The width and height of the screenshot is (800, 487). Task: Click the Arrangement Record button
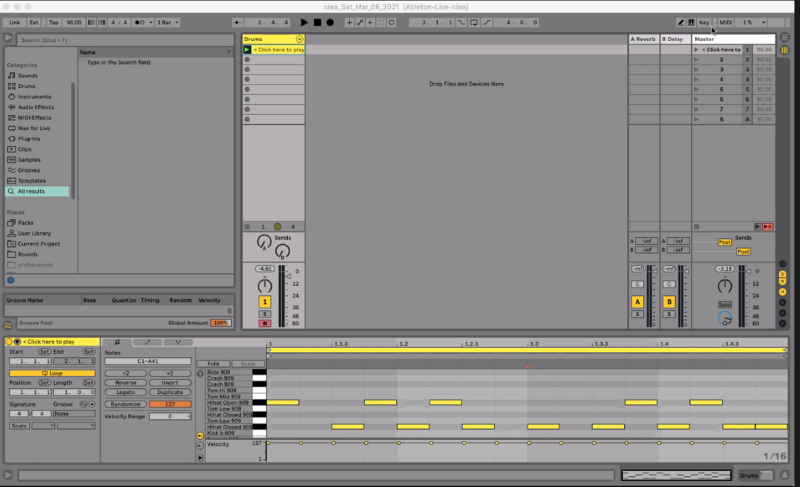330,22
